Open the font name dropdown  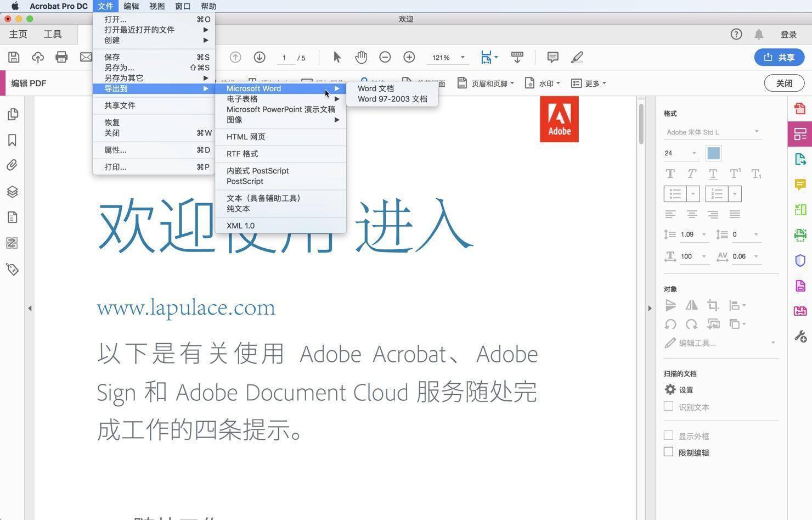click(713, 132)
